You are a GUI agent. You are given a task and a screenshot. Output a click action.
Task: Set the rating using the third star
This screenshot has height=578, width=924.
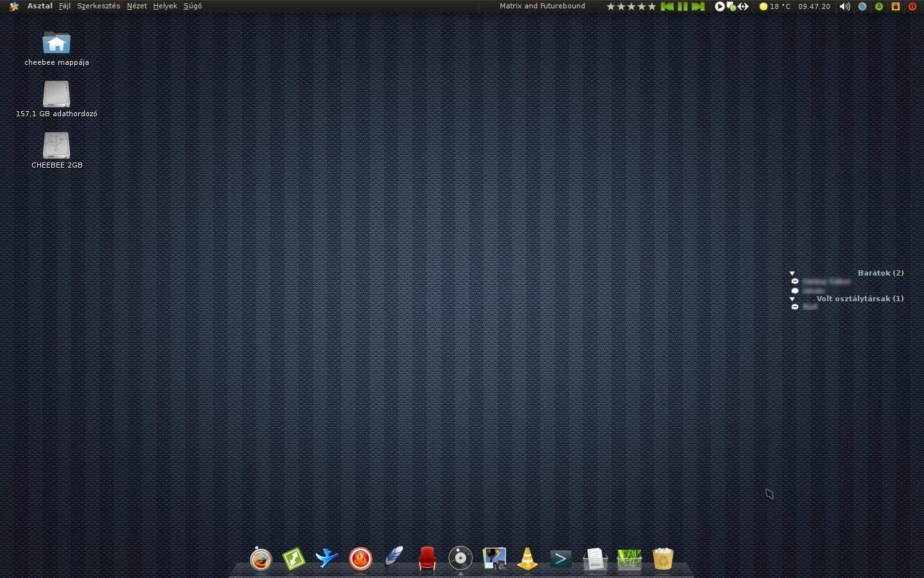[x=631, y=6]
